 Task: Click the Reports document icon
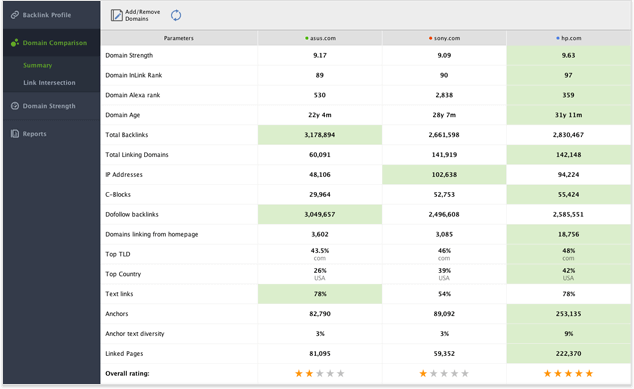pos(15,133)
